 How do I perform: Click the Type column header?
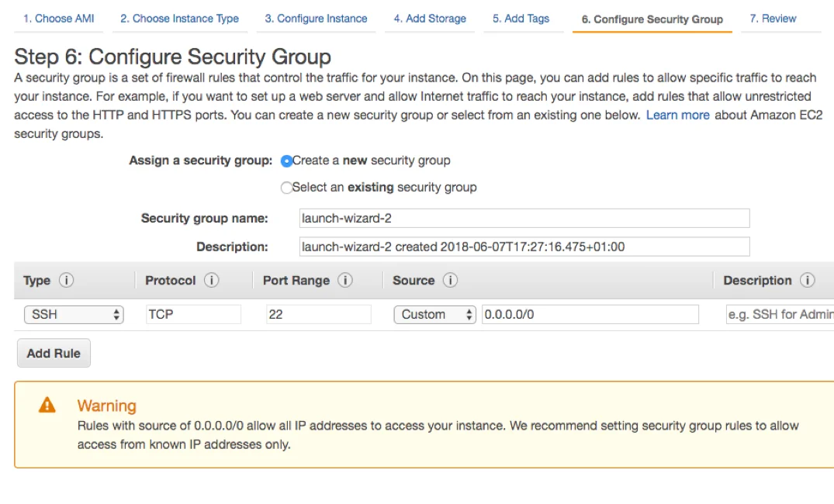[36, 281]
